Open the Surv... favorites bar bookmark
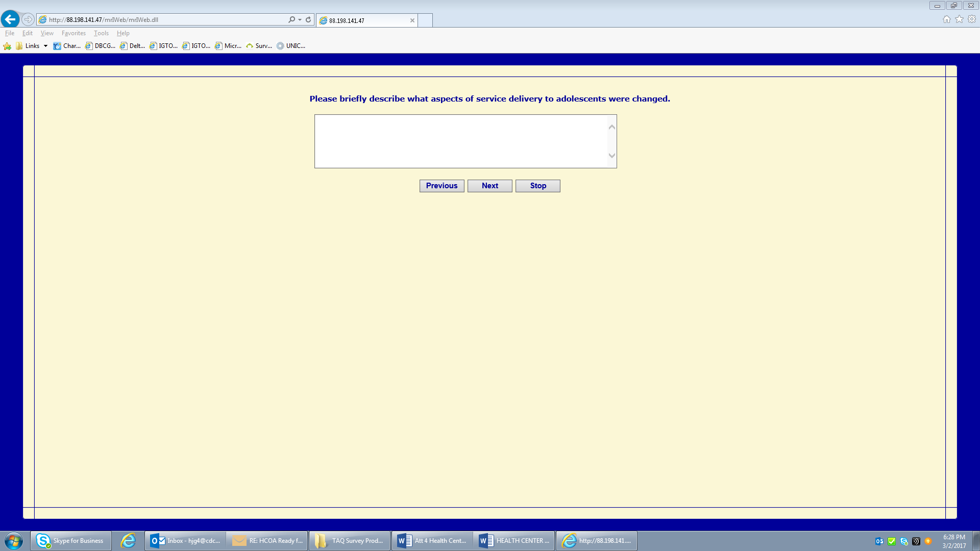The width and height of the screenshot is (980, 551). coord(259,46)
